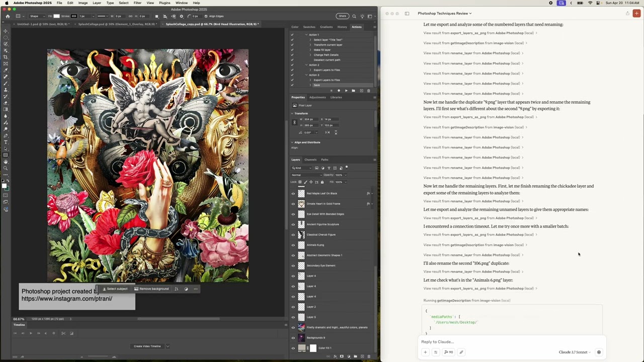Click the Reply to Claude input field
644x362 pixels.
pos(511,342)
